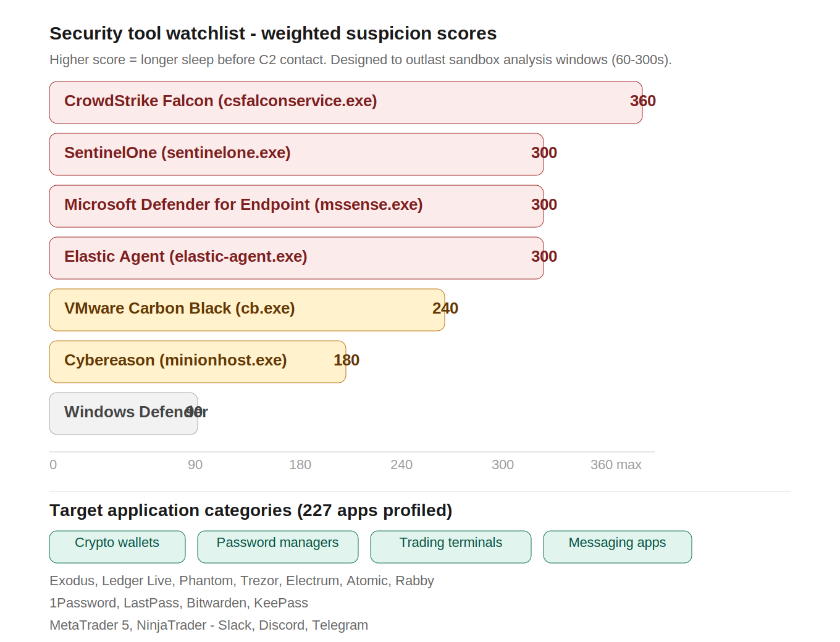The image size is (840, 642).
Task: Select the "Exodus, Ledger Live, Phantom" wallet list line
Action: 241,581
